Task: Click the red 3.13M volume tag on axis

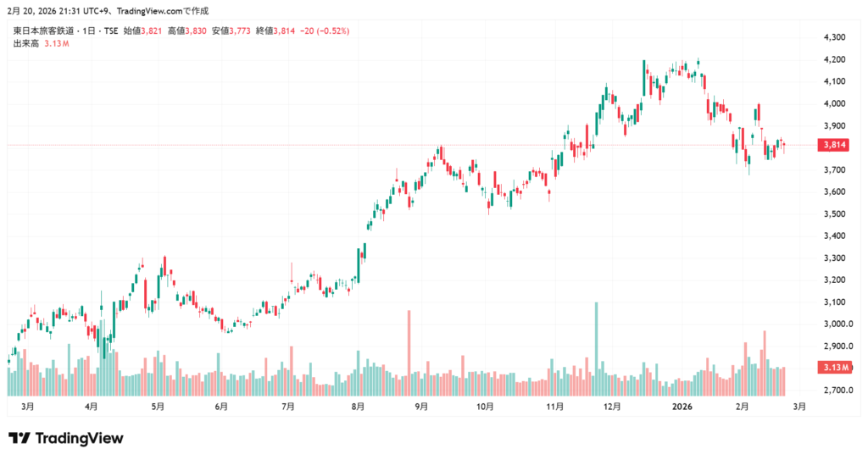Action: pyautogui.click(x=836, y=367)
